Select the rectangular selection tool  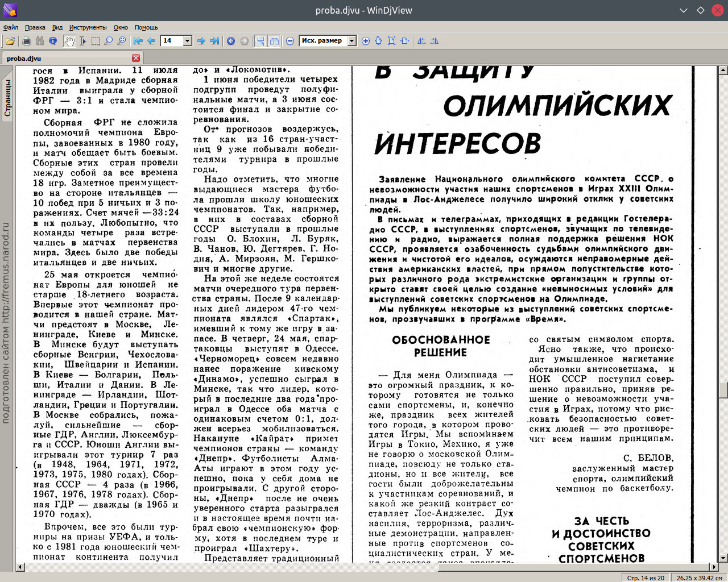(96, 41)
